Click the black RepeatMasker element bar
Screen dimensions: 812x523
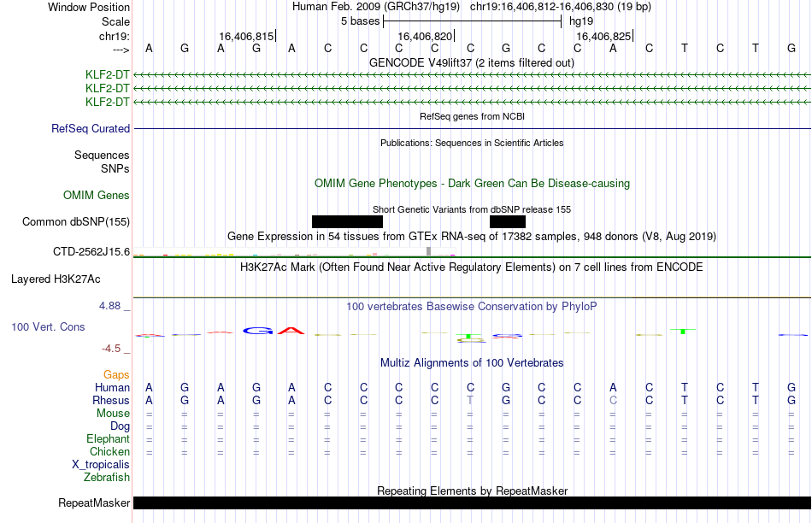click(472, 502)
